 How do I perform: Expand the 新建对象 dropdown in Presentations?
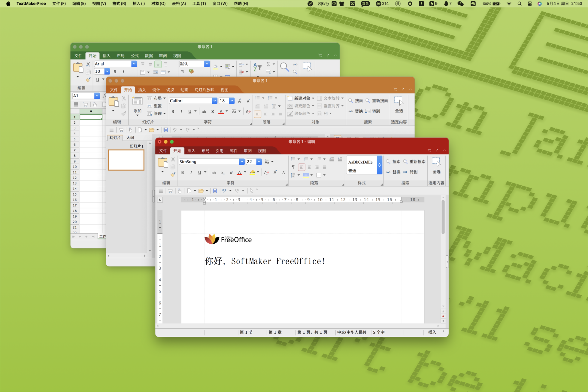[x=313, y=98]
